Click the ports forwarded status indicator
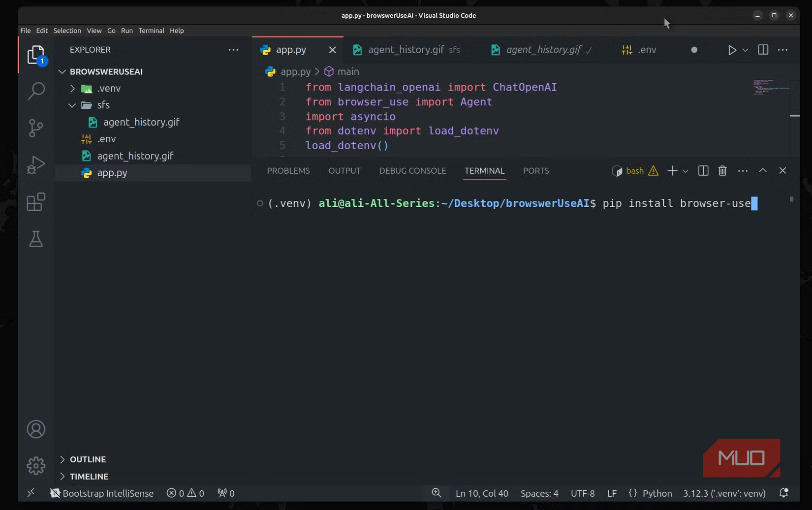 point(226,493)
